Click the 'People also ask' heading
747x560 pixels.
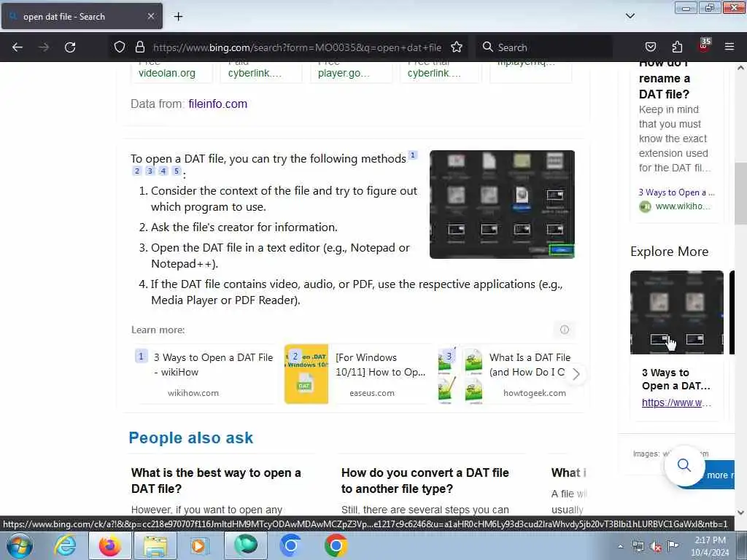click(x=190, y=437)
